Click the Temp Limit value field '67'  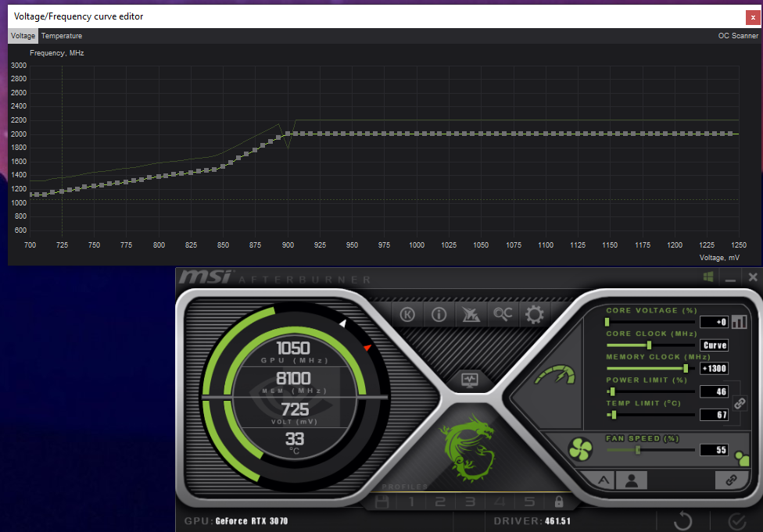pyautogui.click(x=714, y=415)
